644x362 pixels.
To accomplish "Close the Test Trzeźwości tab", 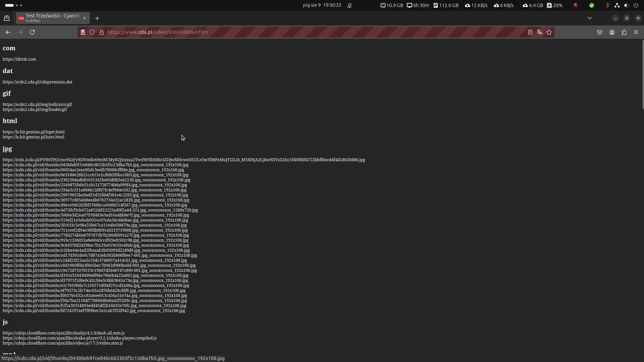I will coord(85,18).
